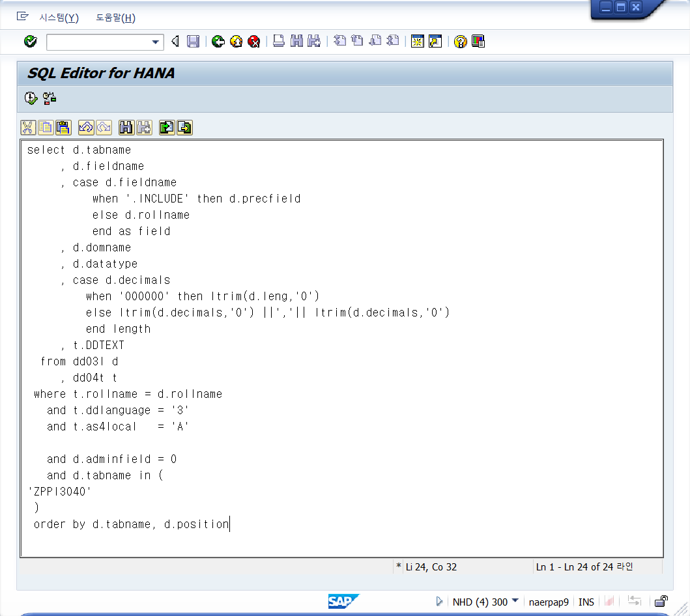Click 'ZPPI3040' table name text
Screen dimensions: 690x616
click(x=59, y=492)
